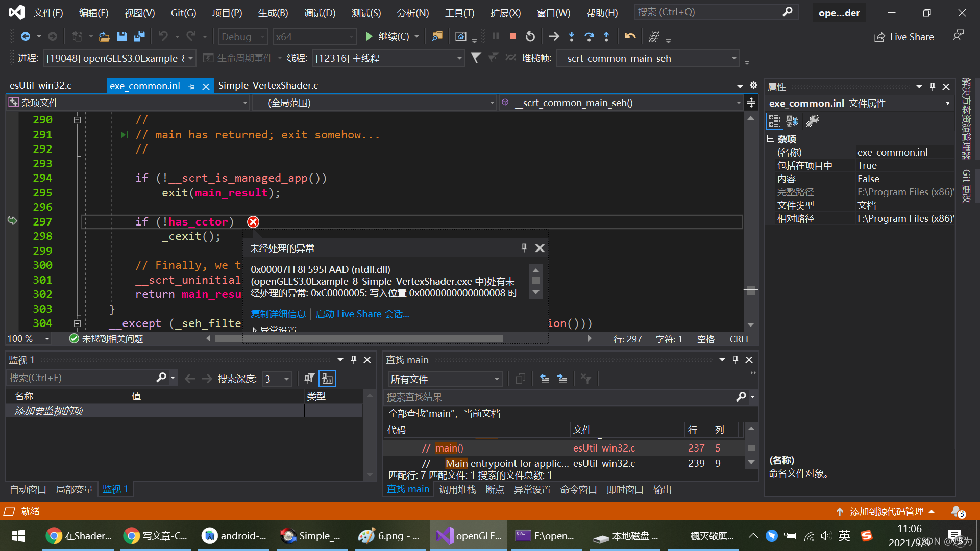Open the process (进程) dropdown

coord(119,58)
